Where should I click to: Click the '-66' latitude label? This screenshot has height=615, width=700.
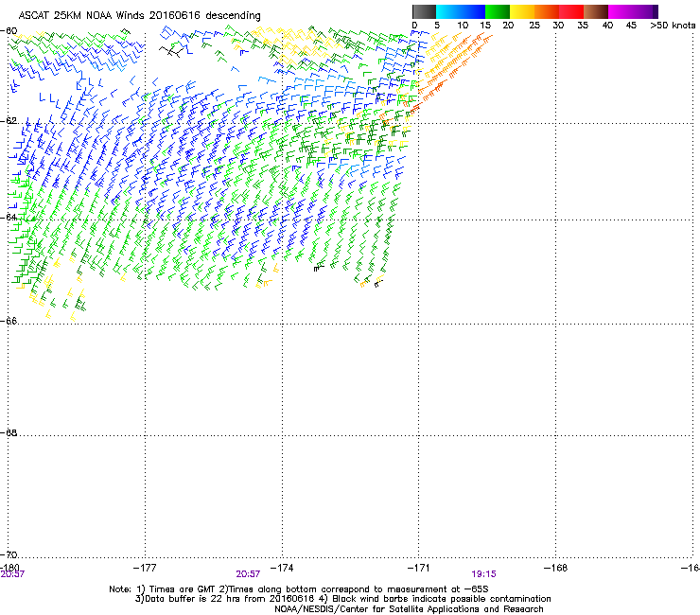click(9, 321)
